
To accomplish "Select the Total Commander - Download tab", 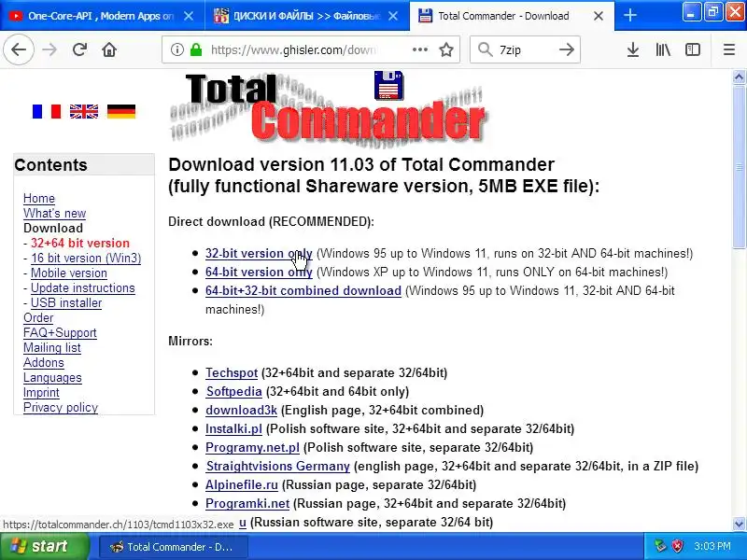I will 503,16.
